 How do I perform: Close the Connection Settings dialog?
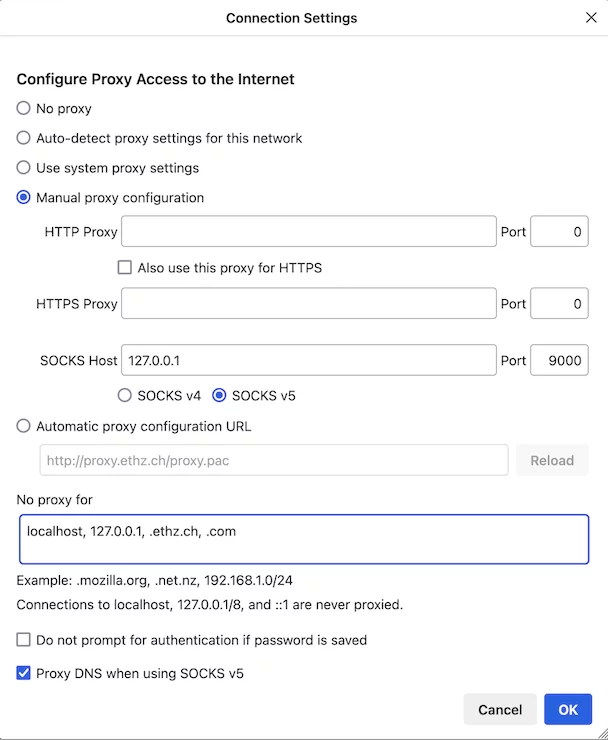(590, 17)
